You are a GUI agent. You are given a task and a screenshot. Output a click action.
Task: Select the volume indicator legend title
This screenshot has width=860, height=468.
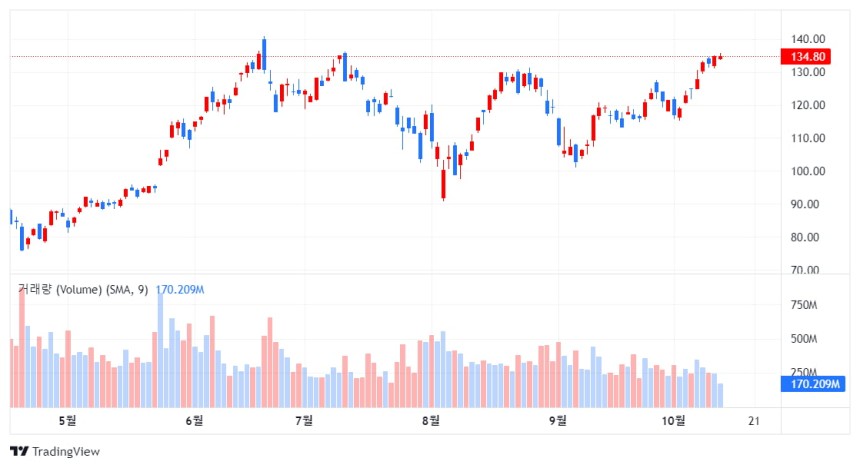(x=83, y=289)
